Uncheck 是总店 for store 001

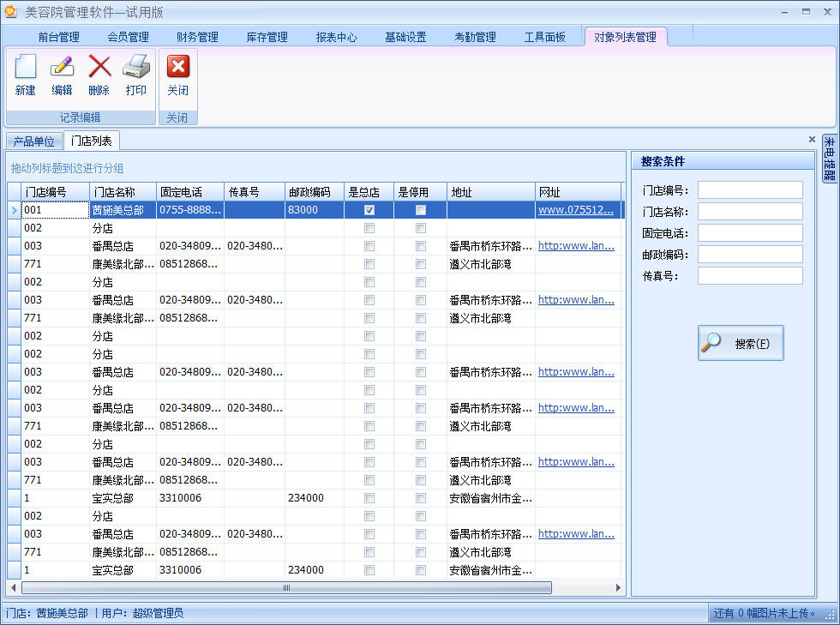tap(369, 210)
